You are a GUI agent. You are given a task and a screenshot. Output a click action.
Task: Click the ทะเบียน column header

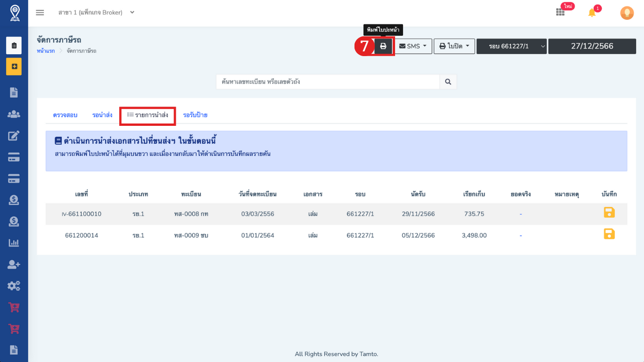[191, 194]
